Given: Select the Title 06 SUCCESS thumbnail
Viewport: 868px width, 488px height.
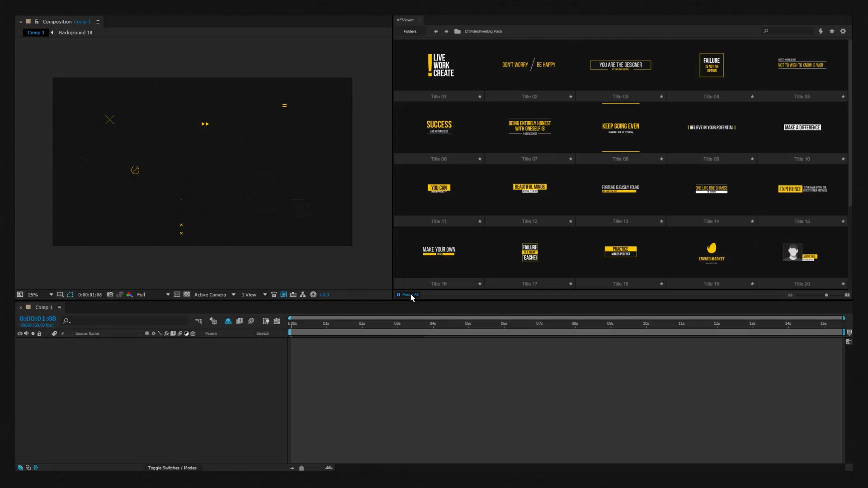Looking at the screenshot, I should 439,127.
